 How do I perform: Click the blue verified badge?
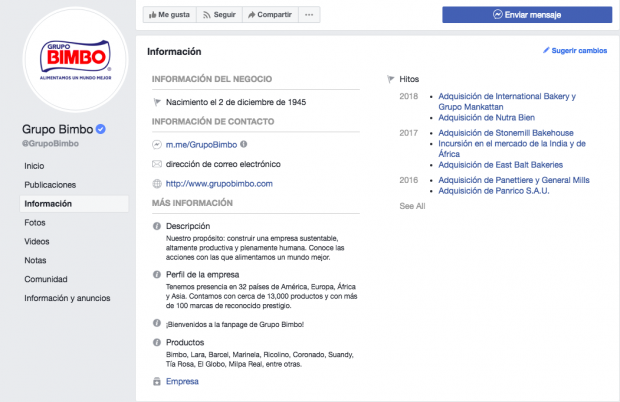[x=101, y=129]
